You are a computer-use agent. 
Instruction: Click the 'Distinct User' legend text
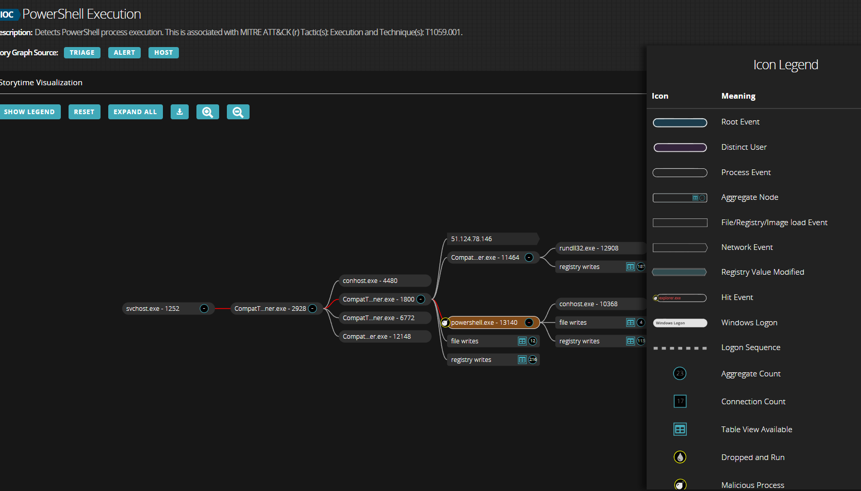click(x=743, y=147)
